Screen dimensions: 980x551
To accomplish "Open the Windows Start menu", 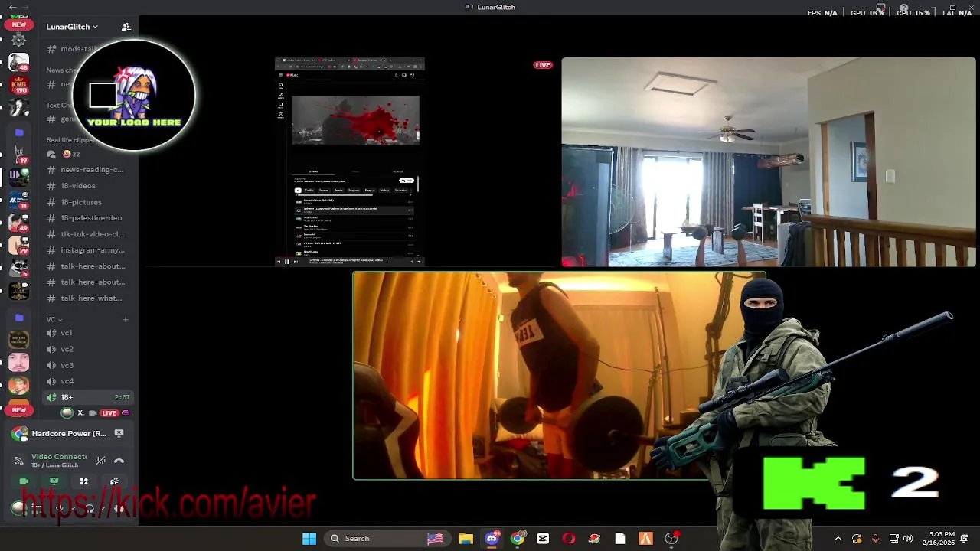I will coord(309,539).
